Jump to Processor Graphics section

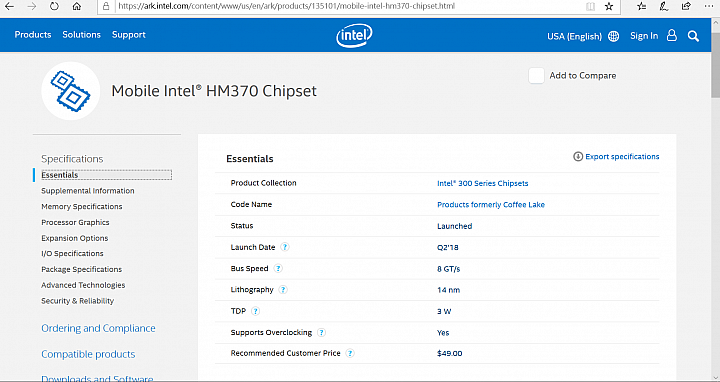click(75, 222)
